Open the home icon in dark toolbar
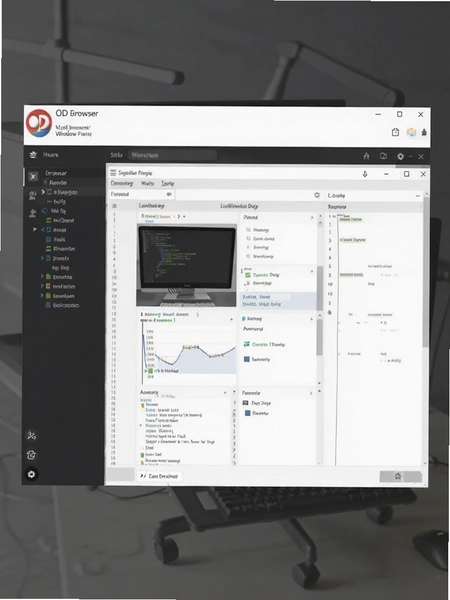Image resolution: width=450 pixels, height=600 pixels. coord(366,156)
